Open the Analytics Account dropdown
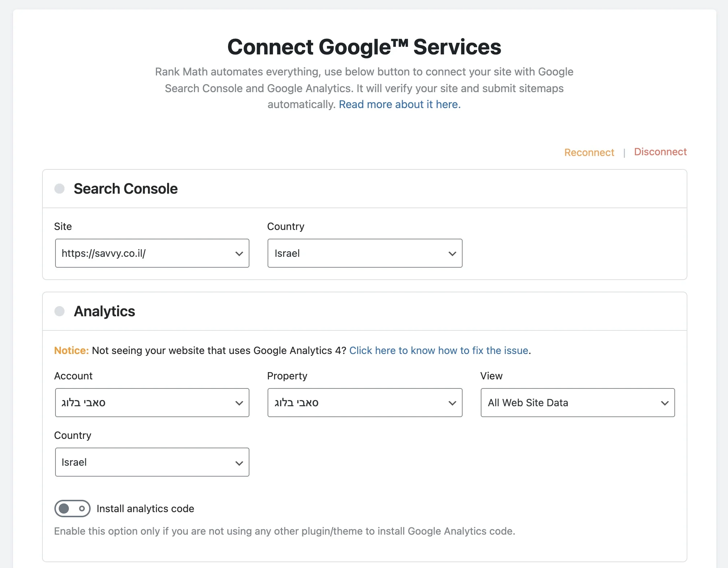 [152, 403]
